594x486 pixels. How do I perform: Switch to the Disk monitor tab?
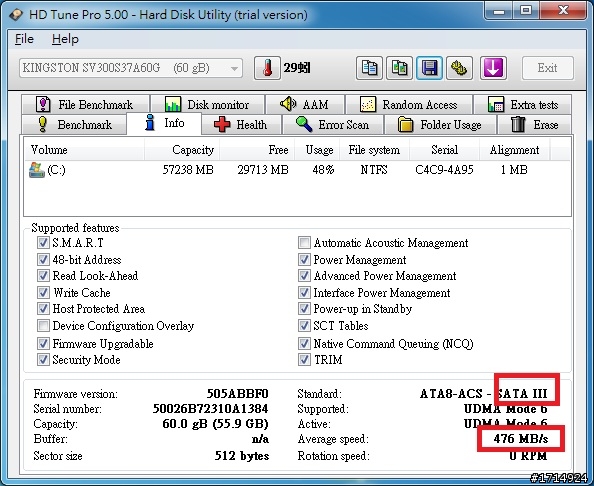tap(208, 105)
